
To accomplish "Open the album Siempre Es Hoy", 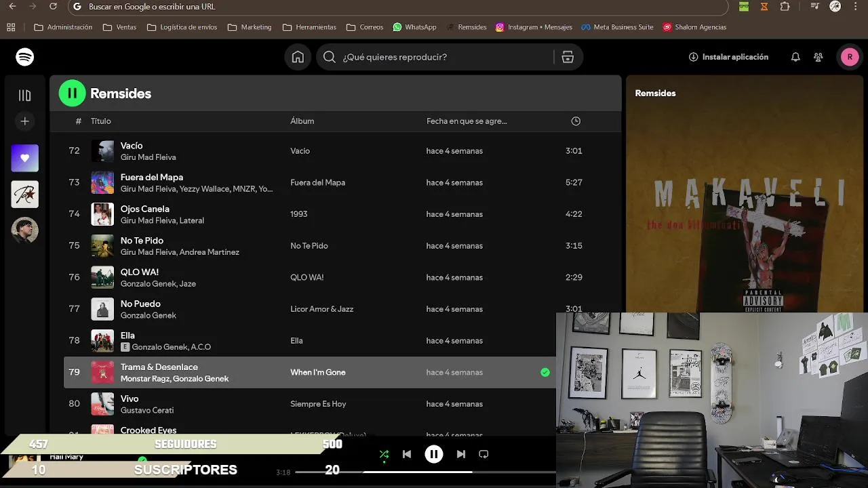I will (318, 404).
